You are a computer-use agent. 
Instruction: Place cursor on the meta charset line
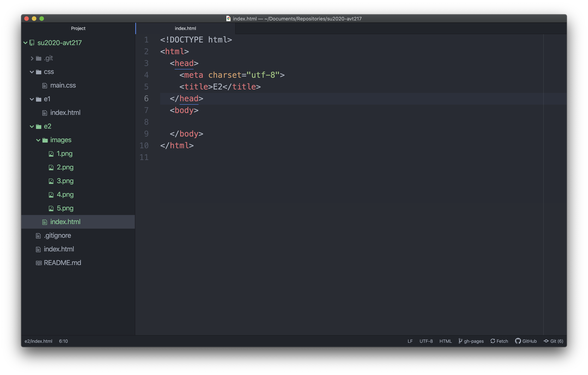(x=232, y=75)
